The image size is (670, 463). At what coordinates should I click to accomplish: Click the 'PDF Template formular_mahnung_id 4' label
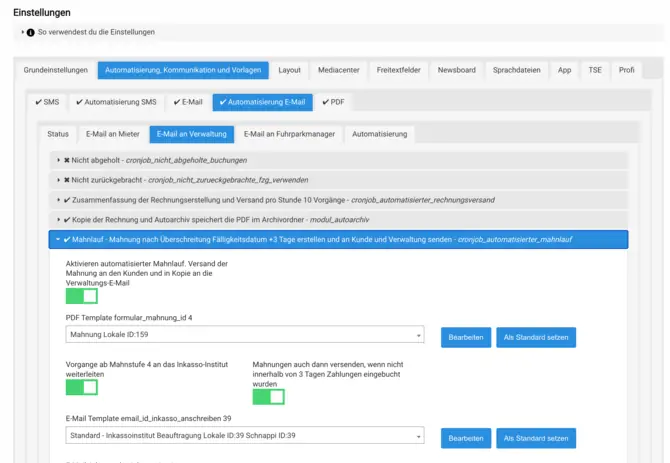click(129, 318)
